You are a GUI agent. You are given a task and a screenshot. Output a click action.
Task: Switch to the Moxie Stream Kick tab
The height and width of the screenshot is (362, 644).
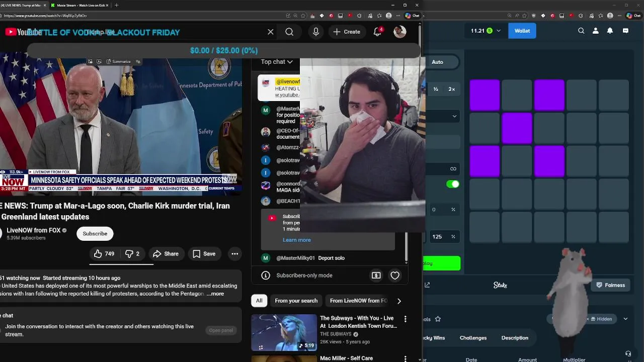[79, 5]
